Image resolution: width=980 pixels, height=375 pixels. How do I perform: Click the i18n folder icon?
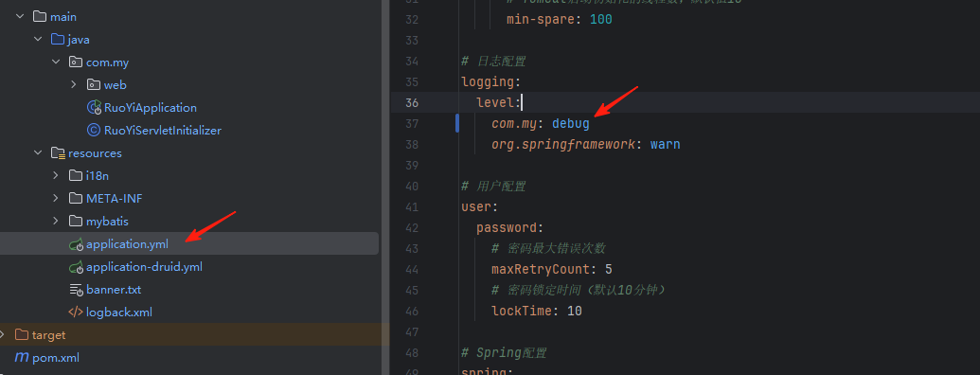pyautogui.click(x=75, y=175)
